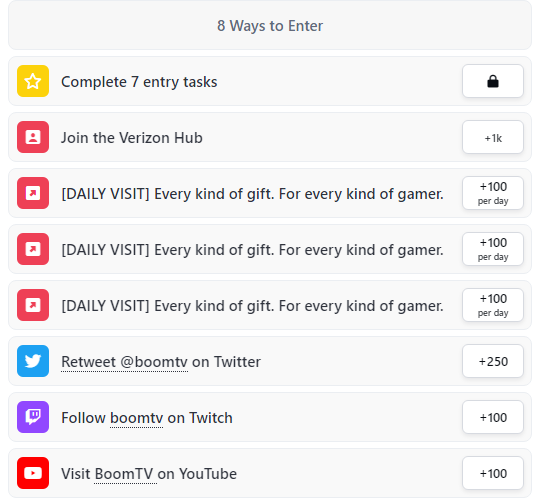Select Complete 7 entry tasks text
The image size is (540, 504).
[x=139, y=82]
